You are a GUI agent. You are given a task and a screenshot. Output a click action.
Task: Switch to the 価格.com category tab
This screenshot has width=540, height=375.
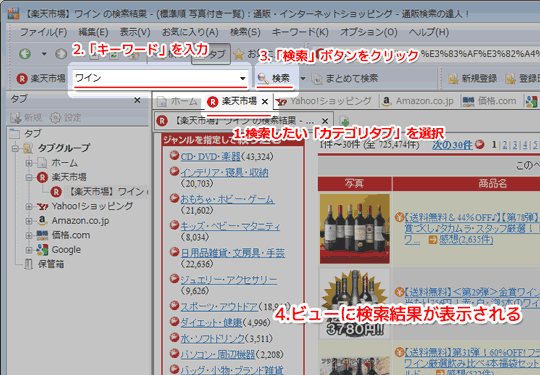489,101
